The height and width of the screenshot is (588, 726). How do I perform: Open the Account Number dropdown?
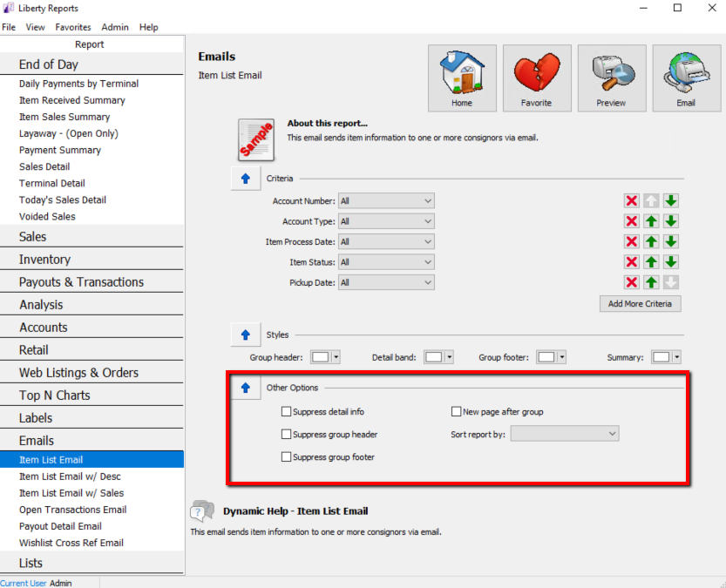386,200
